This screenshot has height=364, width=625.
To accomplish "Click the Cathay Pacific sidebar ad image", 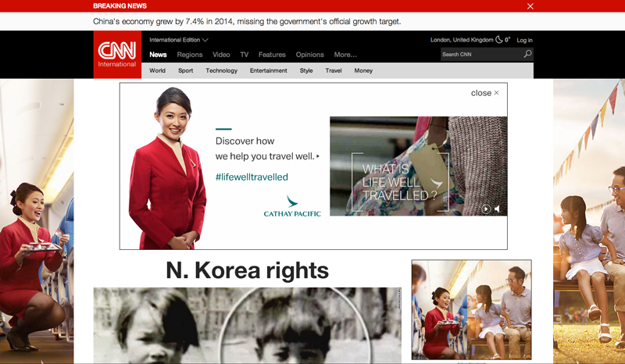I will pyautogui.click(x=471, y=309).
